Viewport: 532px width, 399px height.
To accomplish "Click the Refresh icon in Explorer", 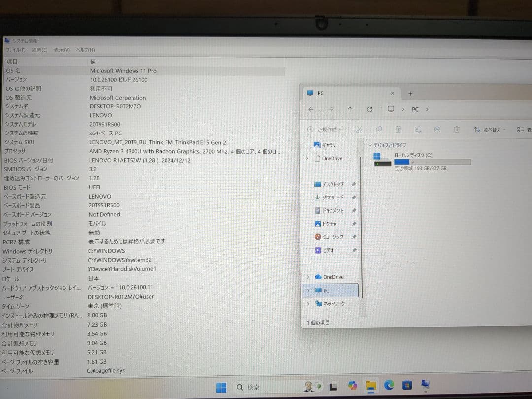I will 369,109.
